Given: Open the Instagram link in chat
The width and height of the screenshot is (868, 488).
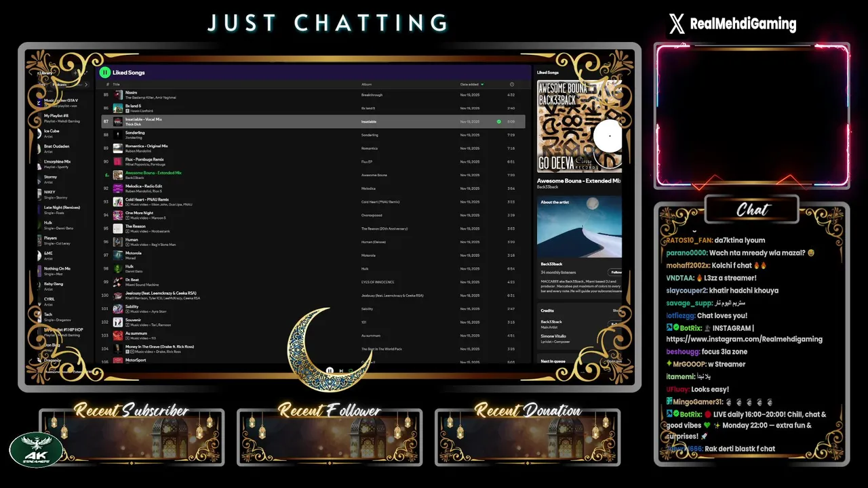Looking at the screenshot, I should (744, 339).
